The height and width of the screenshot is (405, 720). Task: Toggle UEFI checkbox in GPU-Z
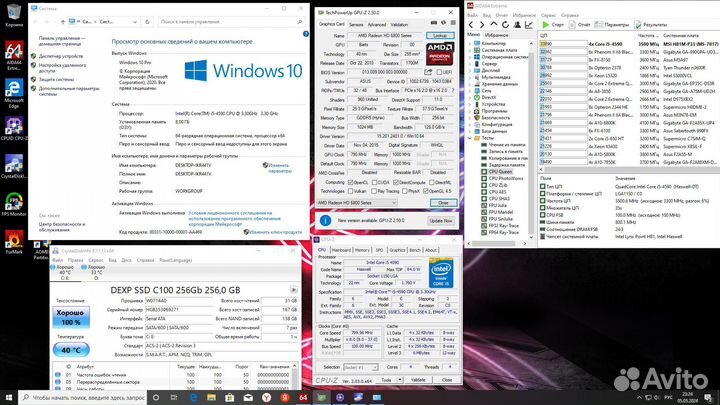coord(439,73)
